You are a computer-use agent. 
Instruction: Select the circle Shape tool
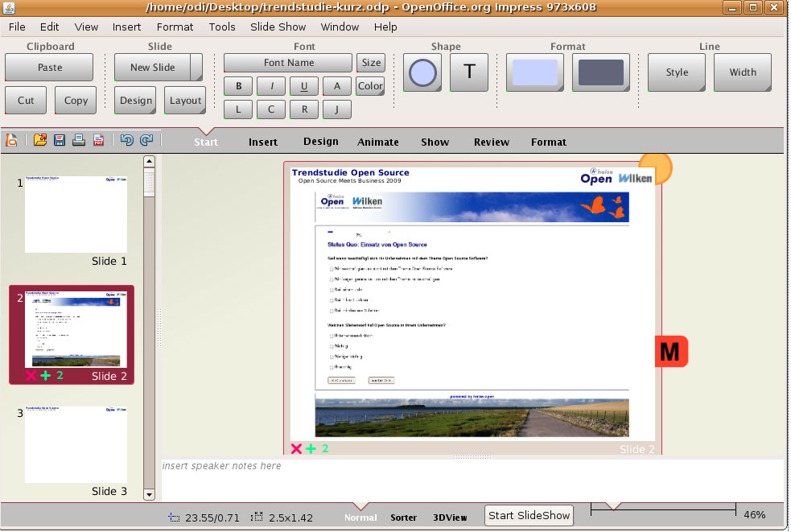click(x=422, y=73)
